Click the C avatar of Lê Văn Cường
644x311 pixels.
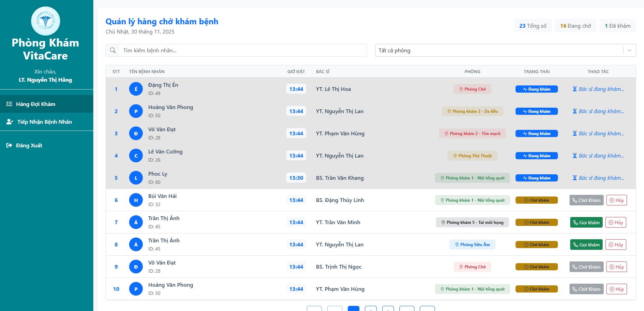pos(136,155)
